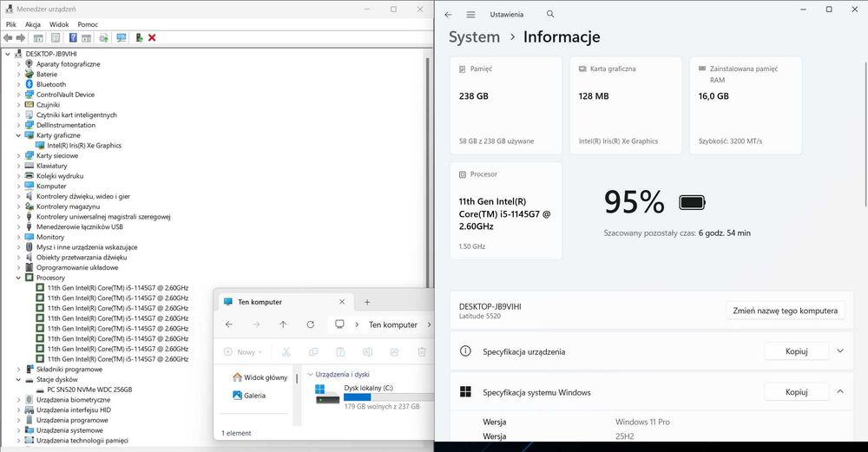Click the PC monitor icon in Explorer address bar
This screenshot has width=868, height=452.
340,324
